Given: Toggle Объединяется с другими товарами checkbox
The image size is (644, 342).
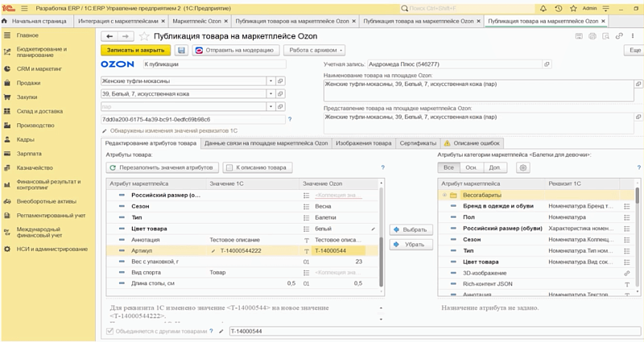Looking at the screenshot, I should [x=109, y=332].
